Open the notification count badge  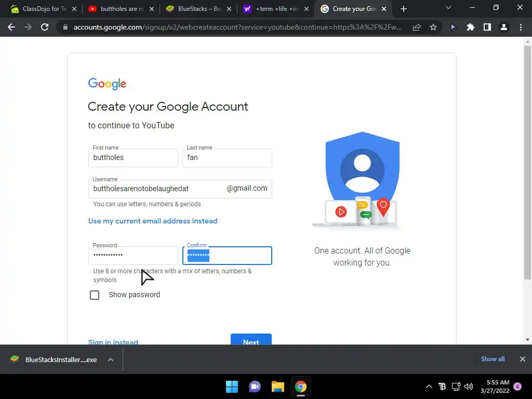[x=518, y=387]
